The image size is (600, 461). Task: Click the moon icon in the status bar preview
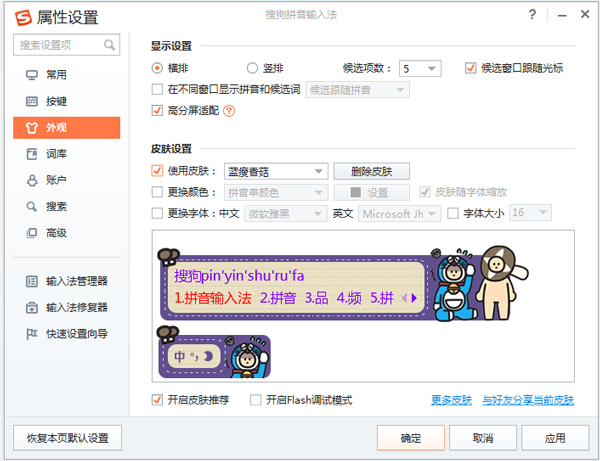208,356
